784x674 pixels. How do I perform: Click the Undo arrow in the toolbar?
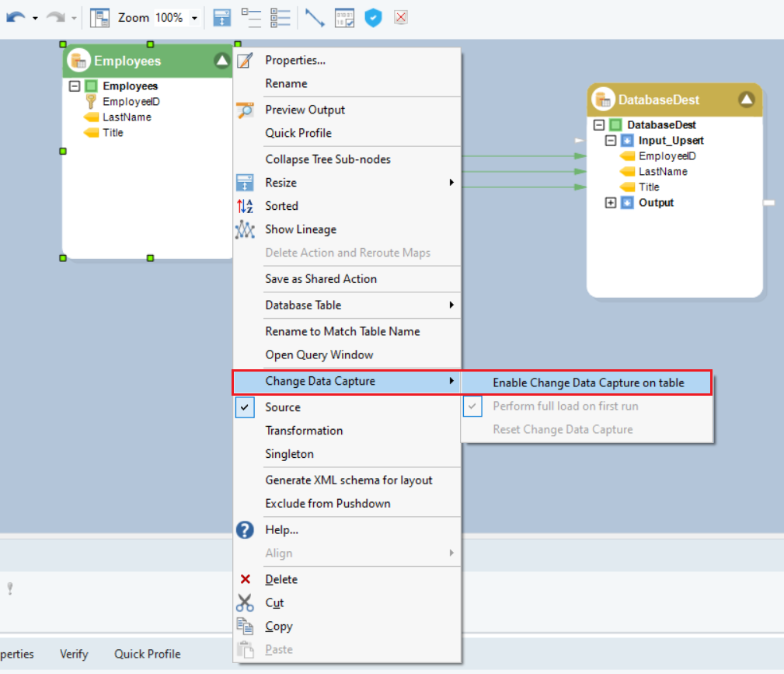pyautogui.click(x=15, y=17)
